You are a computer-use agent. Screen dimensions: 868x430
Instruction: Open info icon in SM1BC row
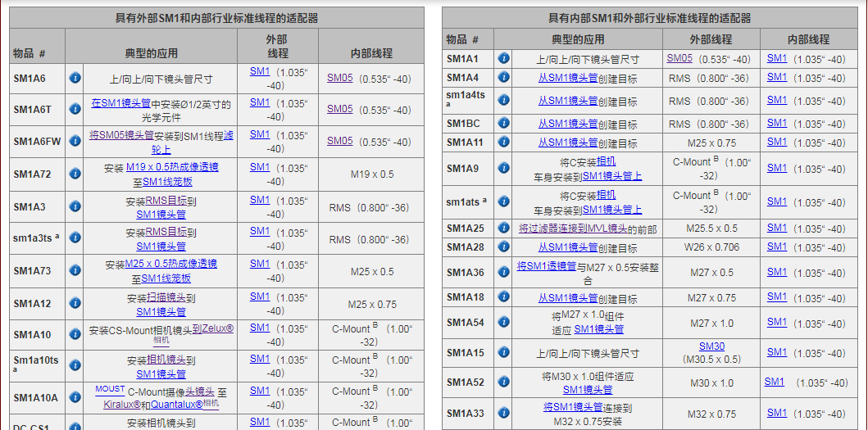click(x=504, y=124)
